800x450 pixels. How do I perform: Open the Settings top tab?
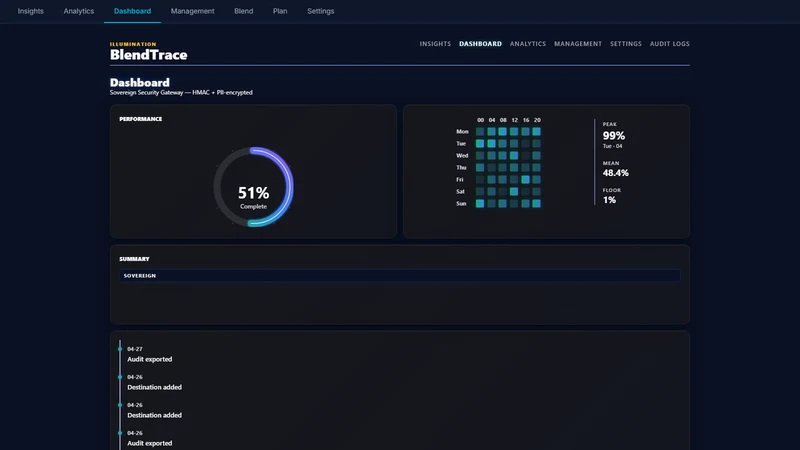tap(320, 11)
